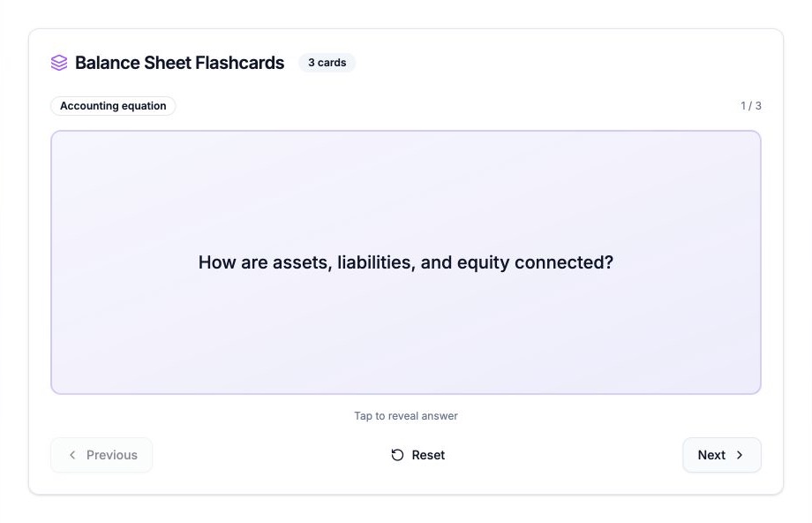The image size is (812, 523).
Task: Click the left chevron beside Previous
Action: click(72, 455)
